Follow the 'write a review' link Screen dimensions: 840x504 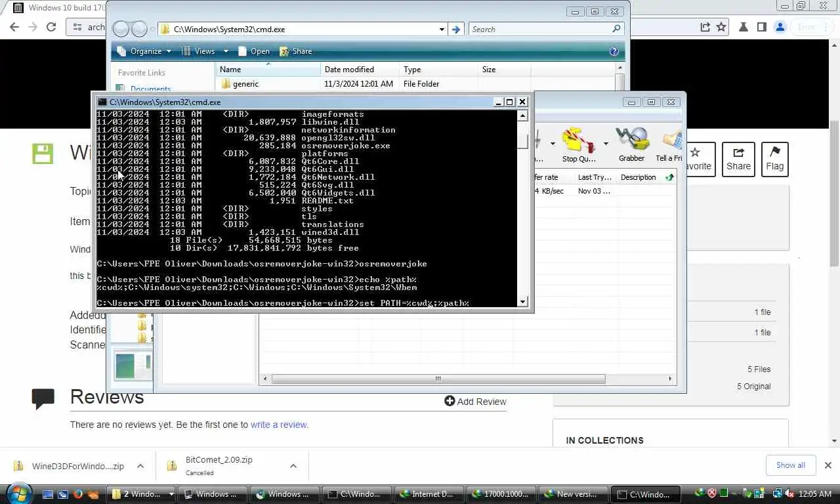279,425
